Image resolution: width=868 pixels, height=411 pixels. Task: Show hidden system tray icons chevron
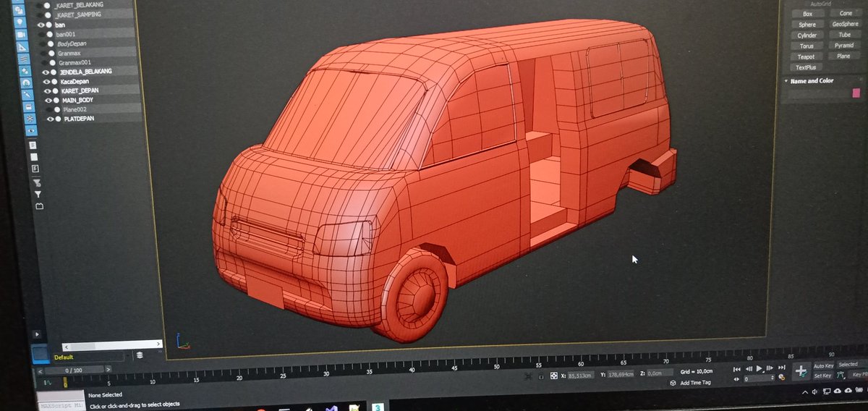804,392
